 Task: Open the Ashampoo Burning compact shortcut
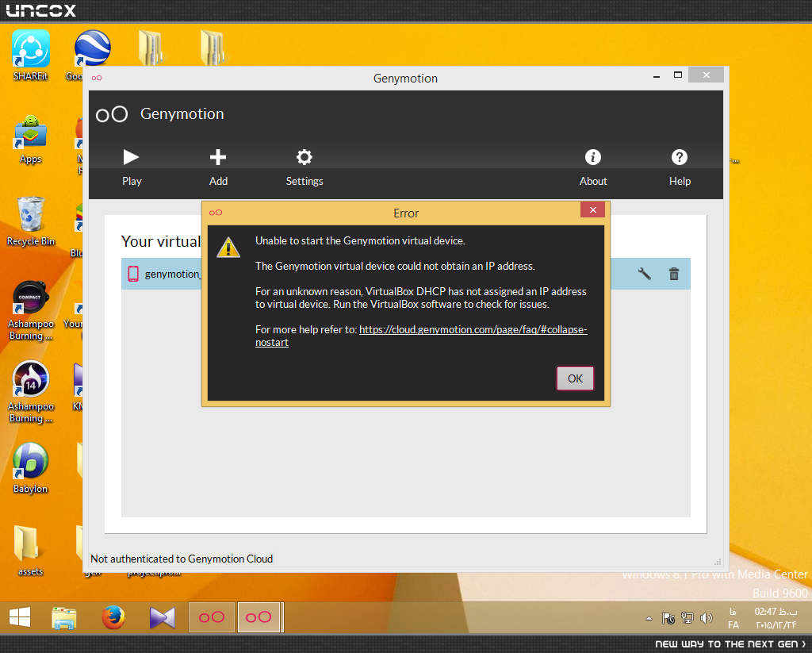[x=31, y=310]
